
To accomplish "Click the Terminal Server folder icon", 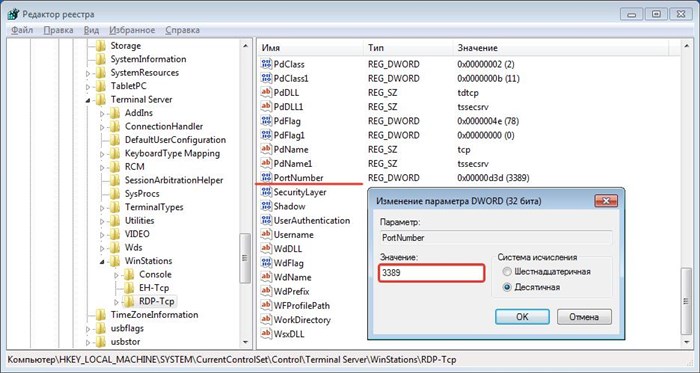I will click(100, 99).
